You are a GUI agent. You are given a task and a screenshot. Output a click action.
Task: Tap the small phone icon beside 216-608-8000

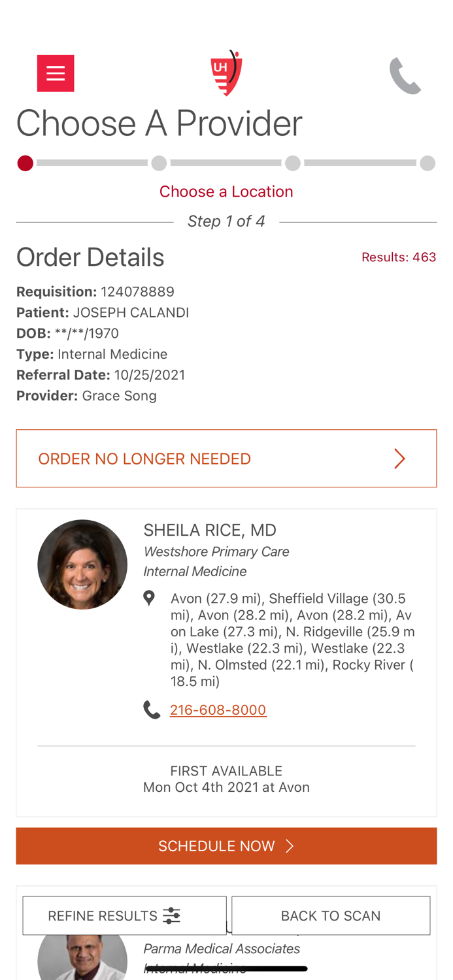coord(152,710)
